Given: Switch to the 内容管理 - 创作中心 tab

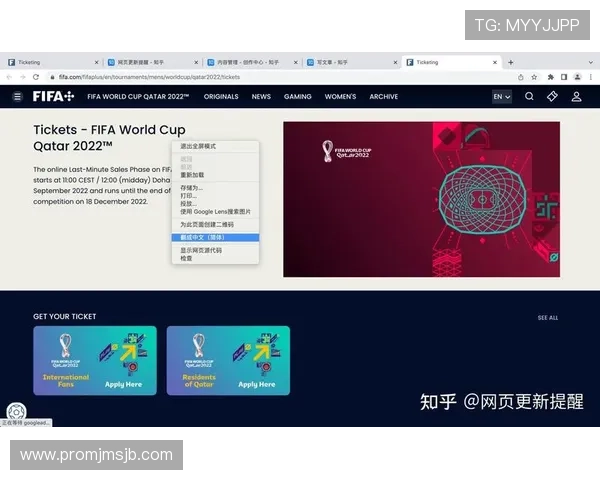Looking at the screenshot, I should tap(251, 62).
